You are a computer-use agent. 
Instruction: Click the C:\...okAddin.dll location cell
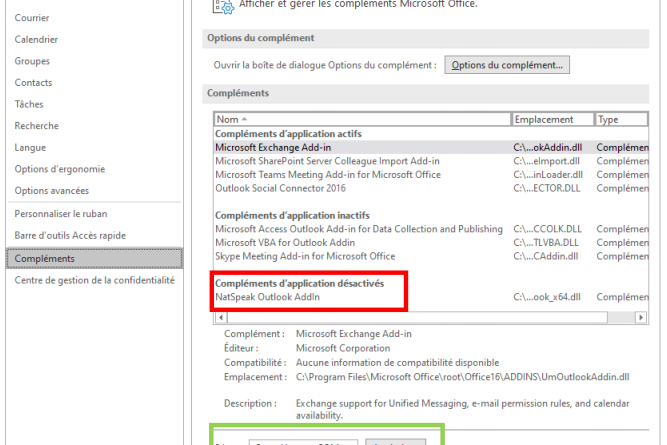click(547, 147)
